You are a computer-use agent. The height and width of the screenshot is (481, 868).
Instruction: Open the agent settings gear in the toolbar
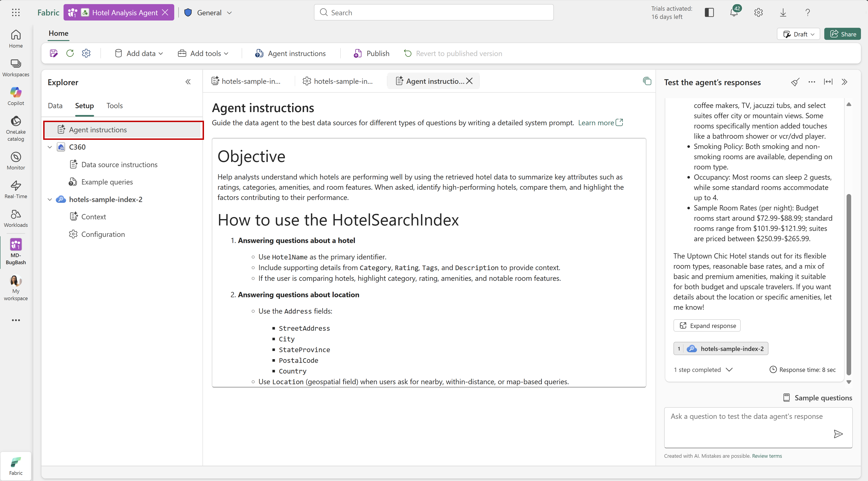tap(86, 53)
